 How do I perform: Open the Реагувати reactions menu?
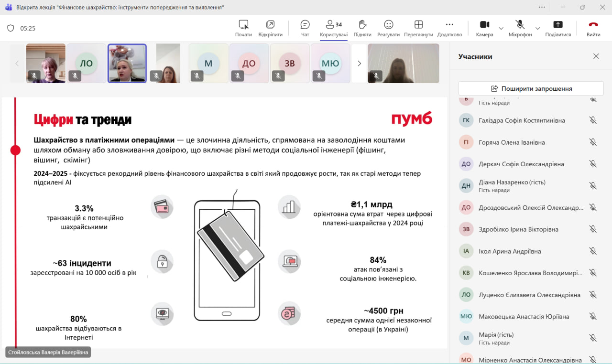point(388,28)
